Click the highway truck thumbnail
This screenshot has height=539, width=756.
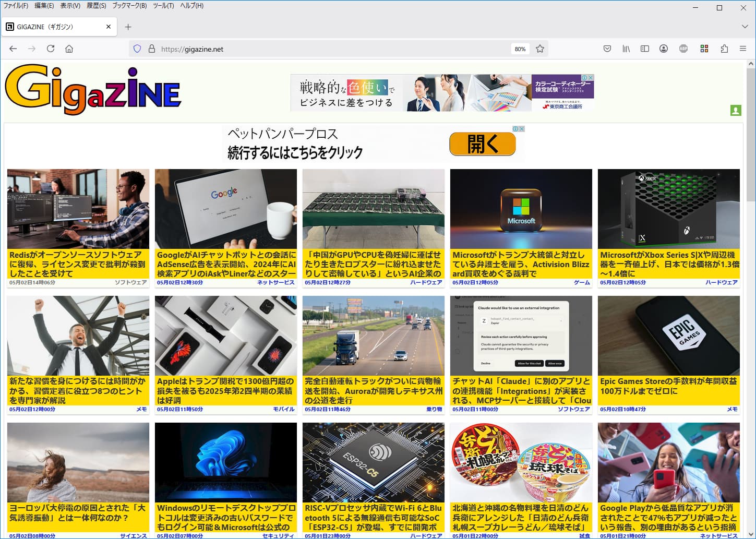(374, 336)
